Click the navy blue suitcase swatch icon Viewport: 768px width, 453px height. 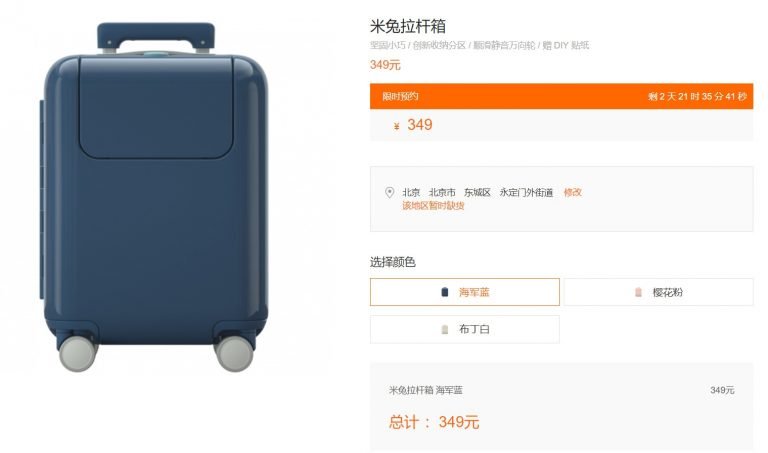pos(445,292)
